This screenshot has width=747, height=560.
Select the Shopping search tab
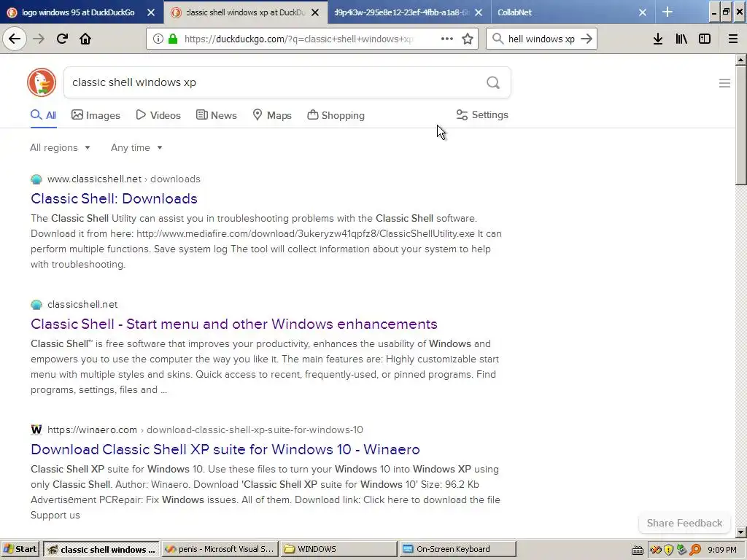pyautogui.click(x=336, y=115)
